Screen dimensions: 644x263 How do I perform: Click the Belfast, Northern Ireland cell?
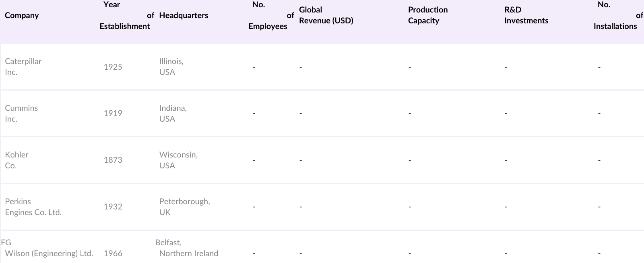188,249
